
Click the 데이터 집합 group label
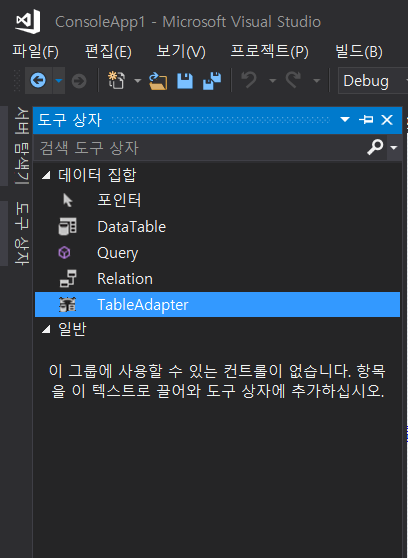pos(97,175)
